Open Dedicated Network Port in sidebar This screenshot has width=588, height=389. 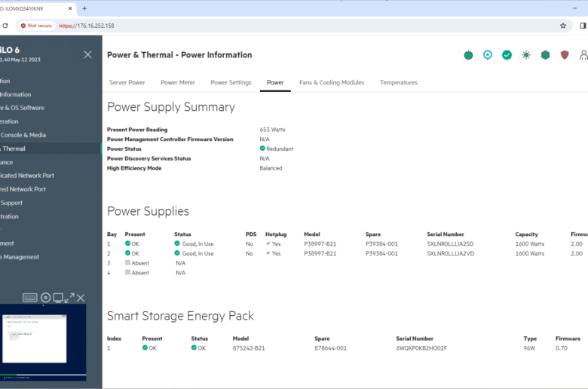pos(27,176)
